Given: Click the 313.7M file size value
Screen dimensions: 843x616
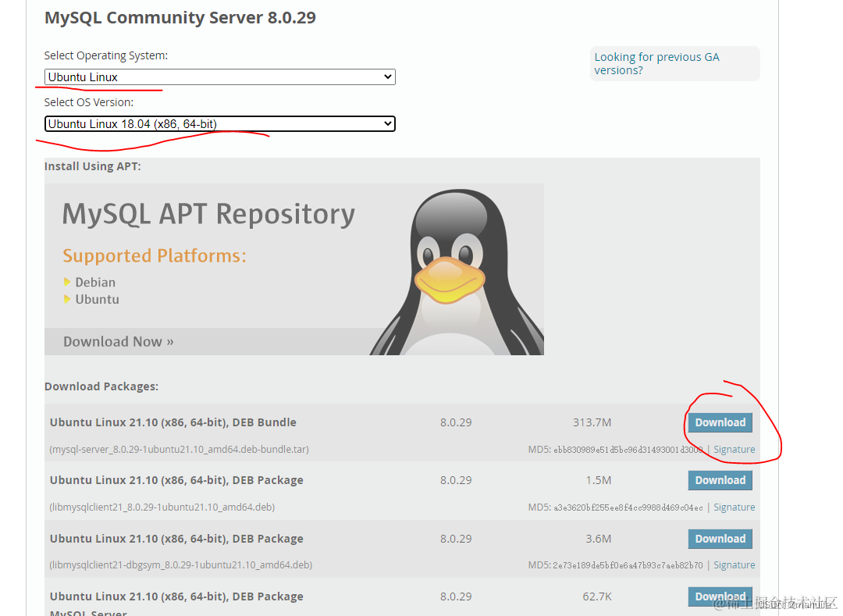Looking at the screenshot, I should coord(592,422).
